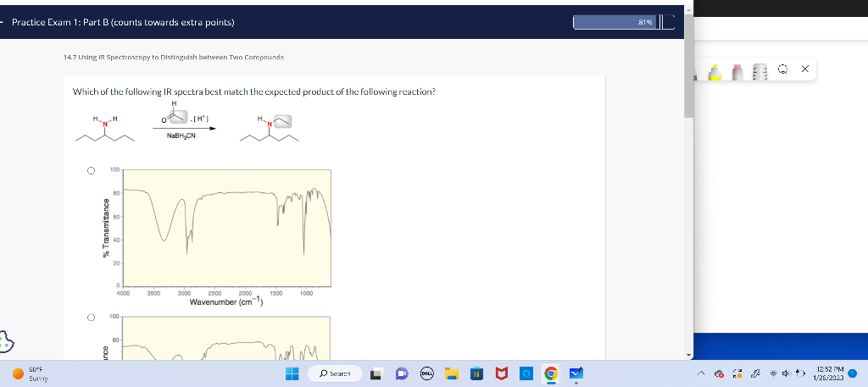The height and width of the screenshot is (387, 868).
Task: Open the volume speaker tray icon
Action: tap(786, 374)
